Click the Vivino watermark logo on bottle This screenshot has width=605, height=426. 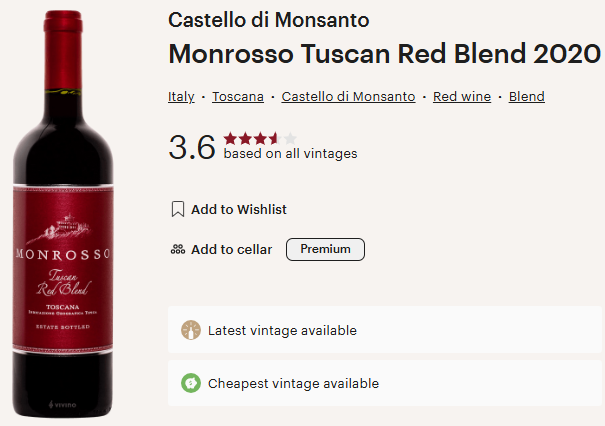click(x=62, y=404)
